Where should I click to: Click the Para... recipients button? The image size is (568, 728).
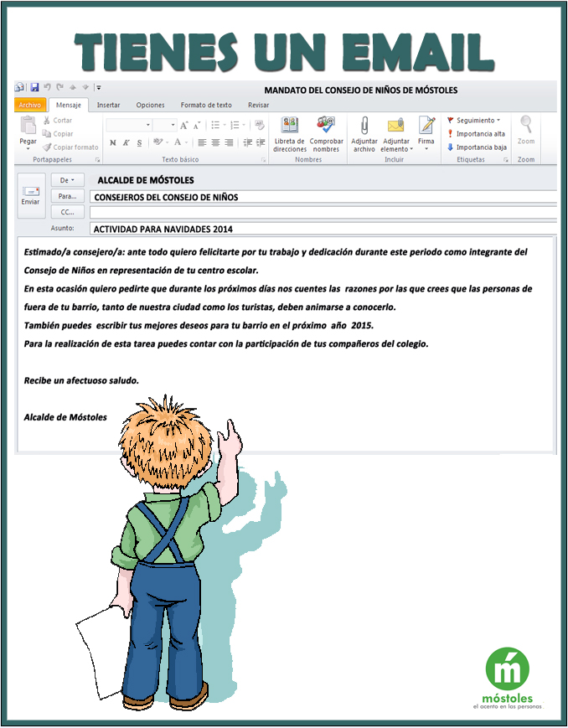tap(67, 195)
